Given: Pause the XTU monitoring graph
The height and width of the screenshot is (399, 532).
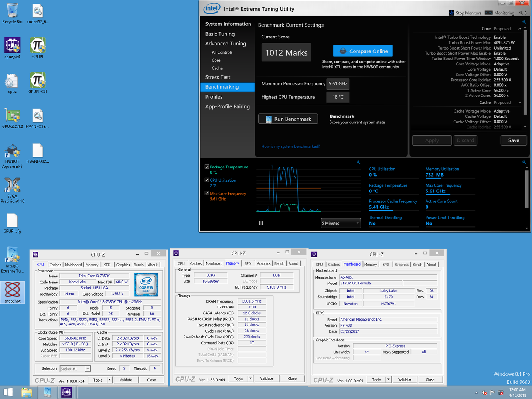Looking at the screenshot, I should [x=261, y=223].
